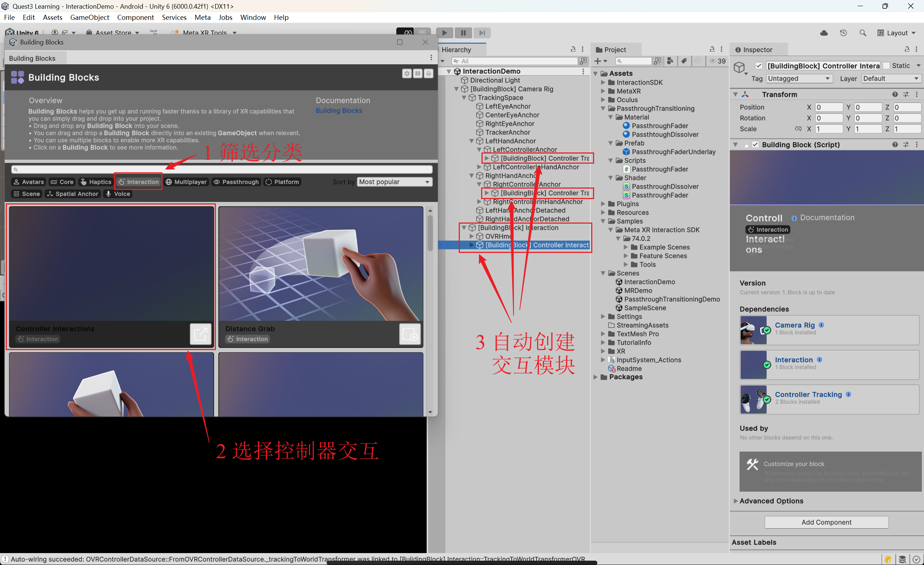Toggle the Spatial Anchor filter tag
924x565 pixels.
(x=73, y=194)
